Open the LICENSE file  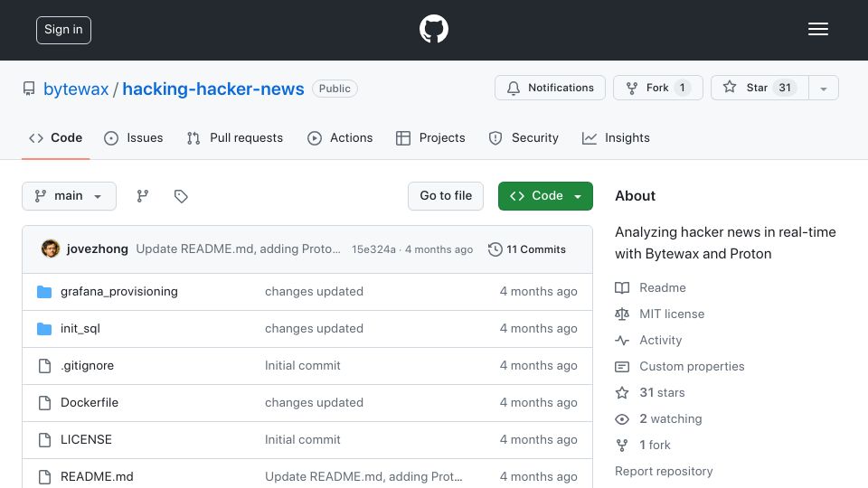click(x=86, y=440)
